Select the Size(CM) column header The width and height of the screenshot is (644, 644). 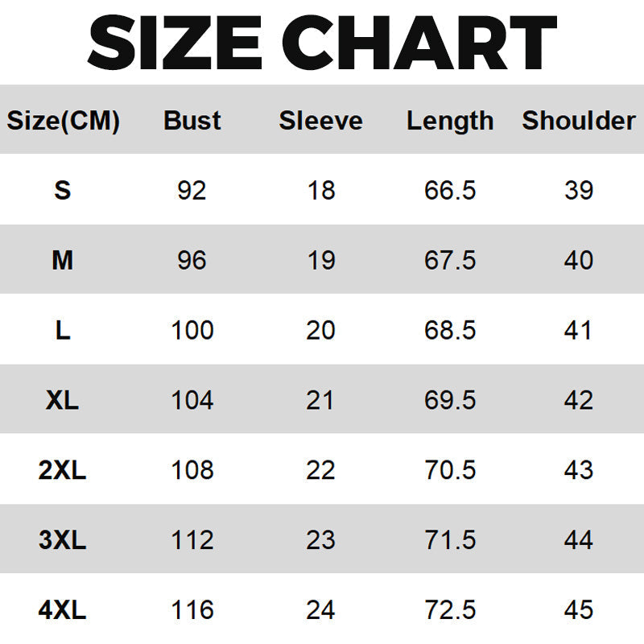(x=63, y=121)
